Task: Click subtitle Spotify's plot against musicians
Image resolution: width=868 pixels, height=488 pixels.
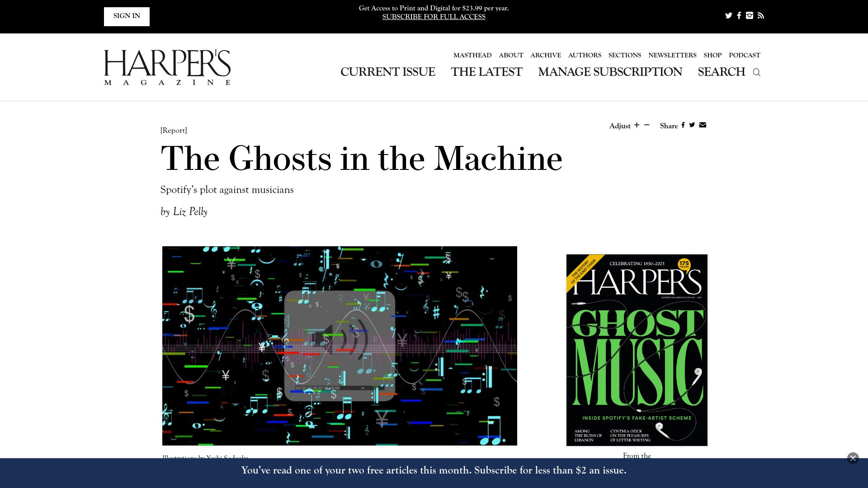Action: [227, 190]
